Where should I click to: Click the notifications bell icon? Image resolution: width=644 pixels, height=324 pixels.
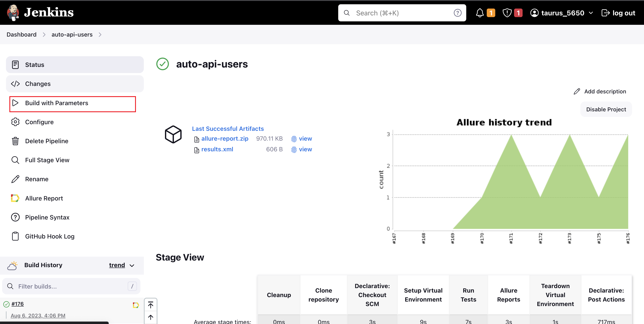pos(479,13)
